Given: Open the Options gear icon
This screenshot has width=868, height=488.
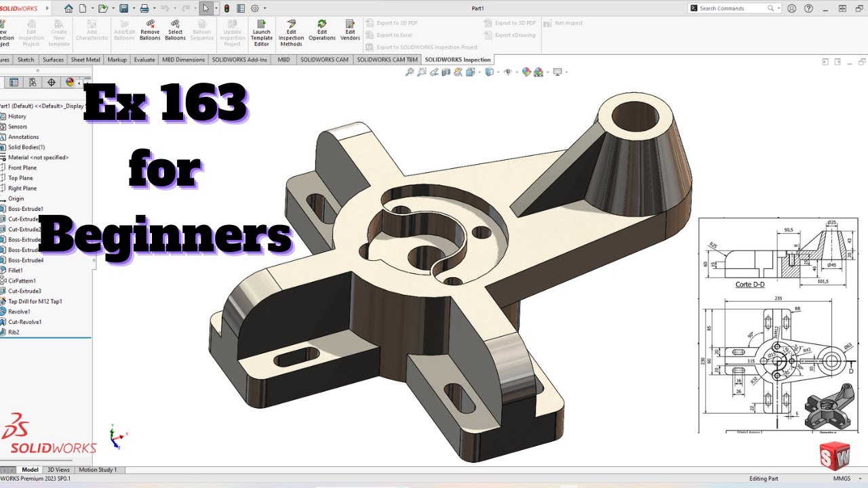Looking at the screenshot, I should (x=255, y=8).
